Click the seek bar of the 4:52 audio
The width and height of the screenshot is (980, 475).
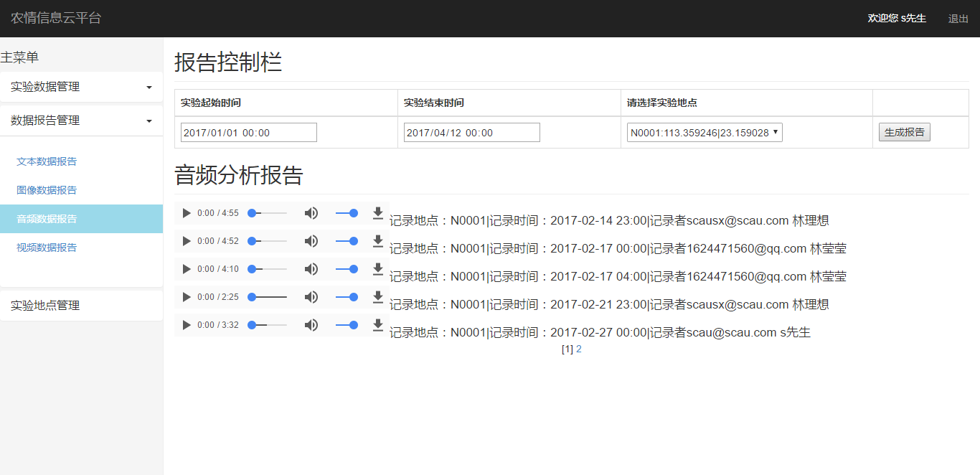tap(268, 241)
